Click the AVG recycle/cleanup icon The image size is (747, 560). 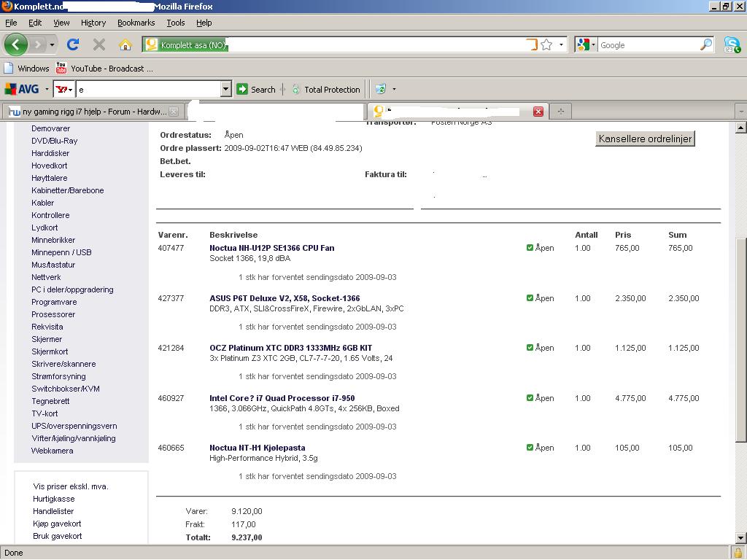tap(381, 89)
